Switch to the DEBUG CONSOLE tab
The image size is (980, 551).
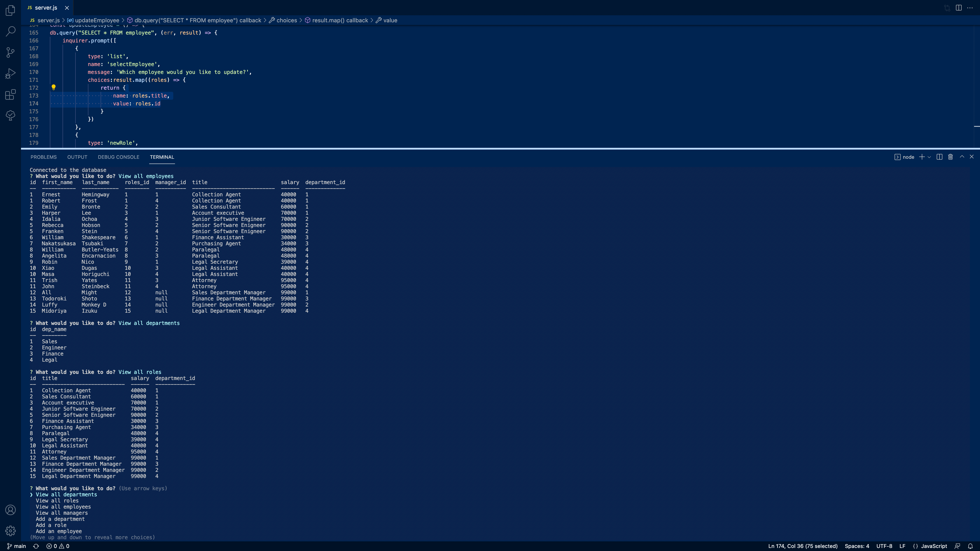tap(118, 157)
